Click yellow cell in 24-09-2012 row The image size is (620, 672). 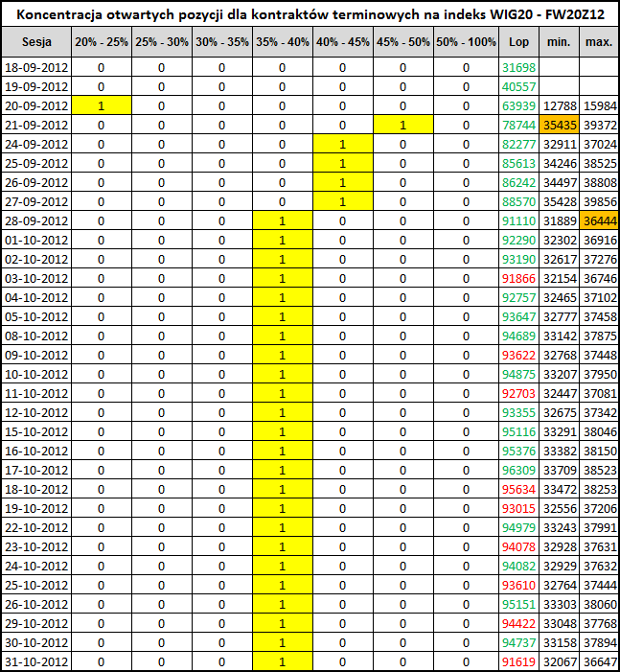click(343, 145)
